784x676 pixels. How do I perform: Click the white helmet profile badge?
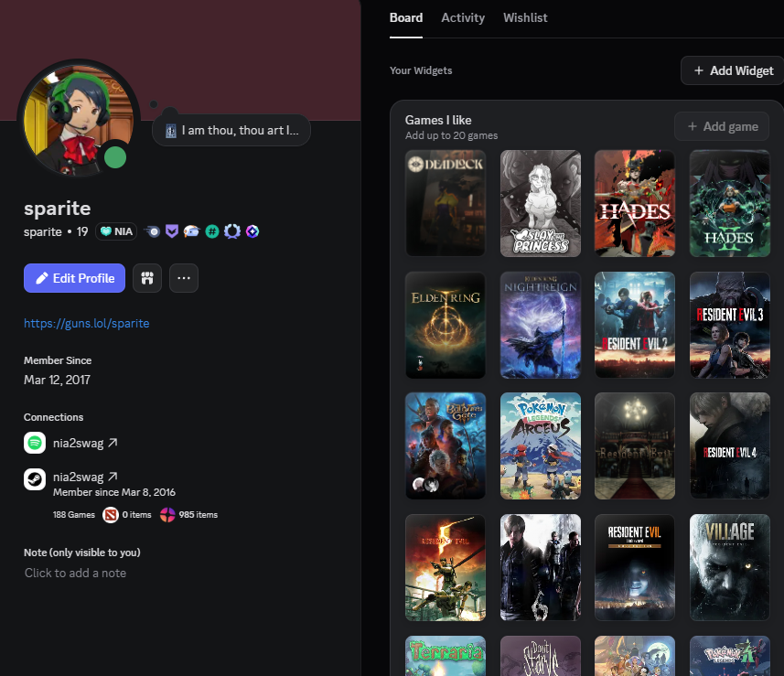[x=191, y=231]
